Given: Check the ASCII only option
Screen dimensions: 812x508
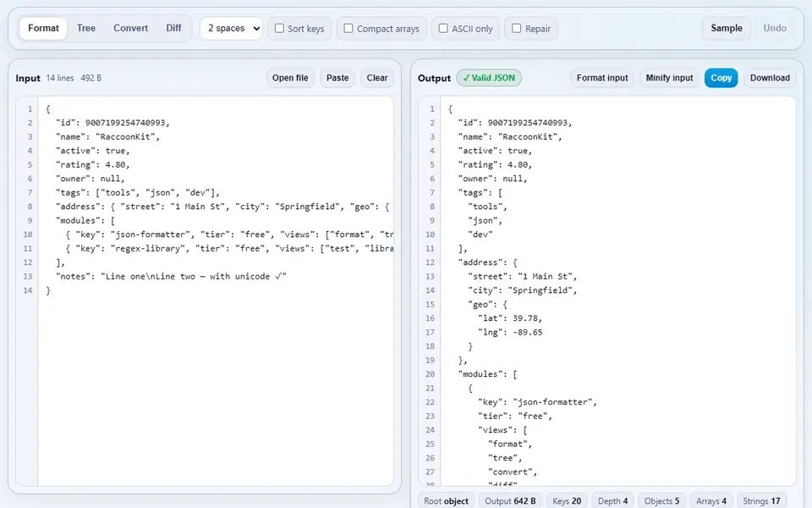Looking at the screenshot, I should pos(443,29).
